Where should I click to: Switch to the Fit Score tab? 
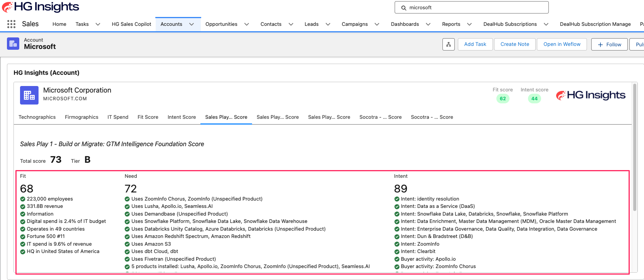[148, 117]
